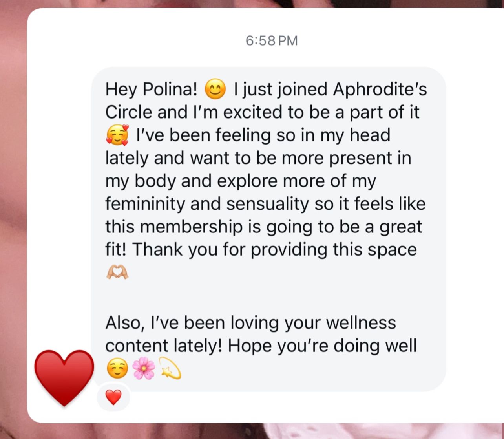Screen dimensions: 504x439
Task: Click the heart hands emoji
Action: (x=117, y=272)
